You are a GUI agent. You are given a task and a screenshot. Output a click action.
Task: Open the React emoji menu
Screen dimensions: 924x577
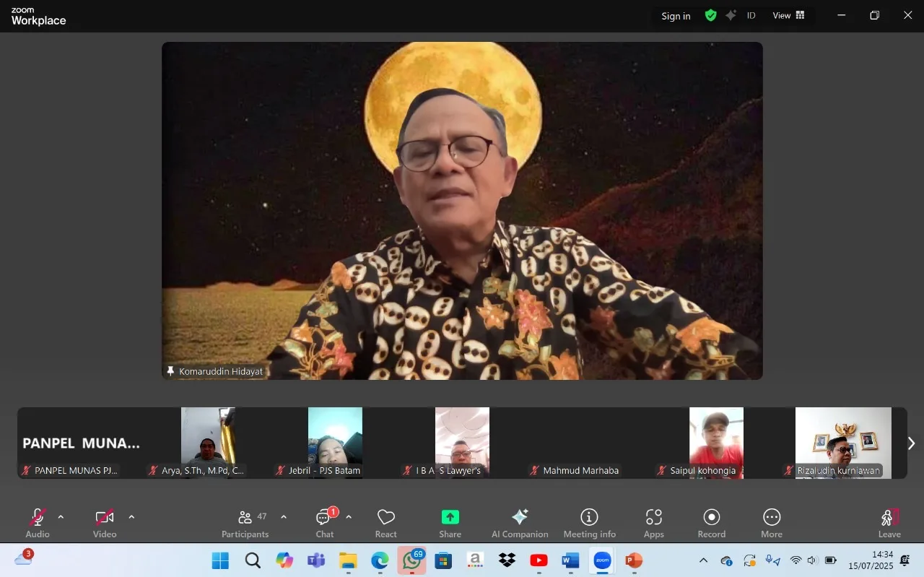[x=385, y=523]
